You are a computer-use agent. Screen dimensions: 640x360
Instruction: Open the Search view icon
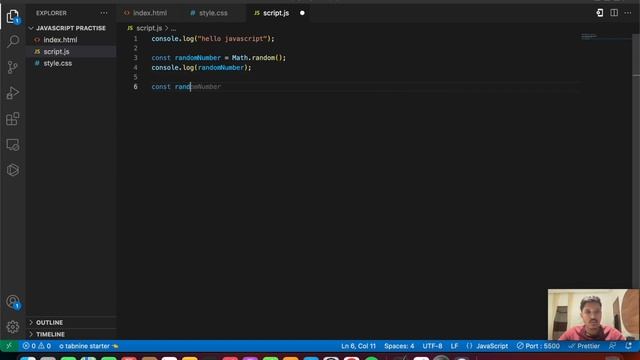tap(13, 41)
